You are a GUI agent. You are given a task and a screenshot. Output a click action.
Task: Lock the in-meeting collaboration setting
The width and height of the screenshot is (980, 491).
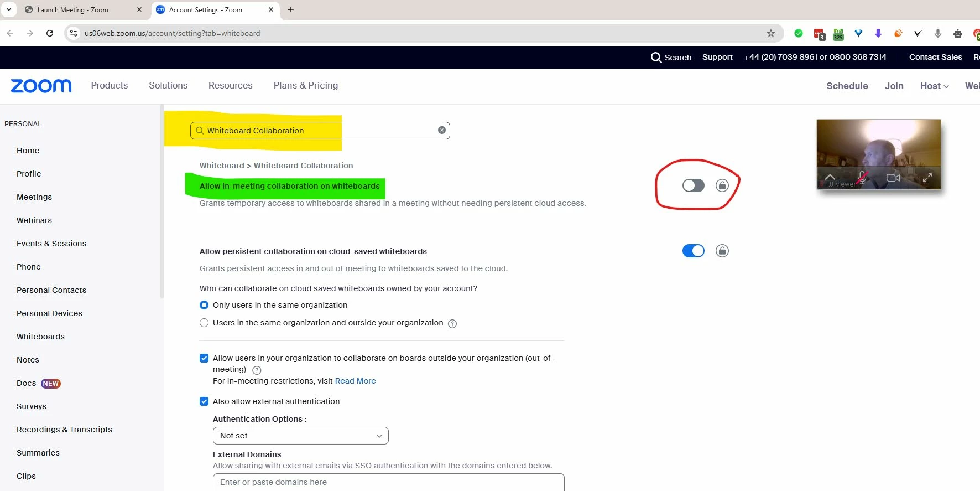722,185
